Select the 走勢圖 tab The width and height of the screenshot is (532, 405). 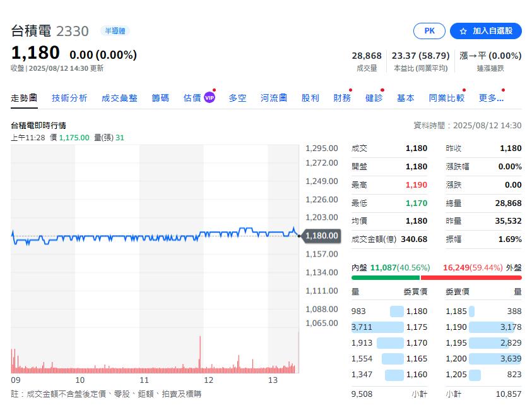(x=24, y=98)
